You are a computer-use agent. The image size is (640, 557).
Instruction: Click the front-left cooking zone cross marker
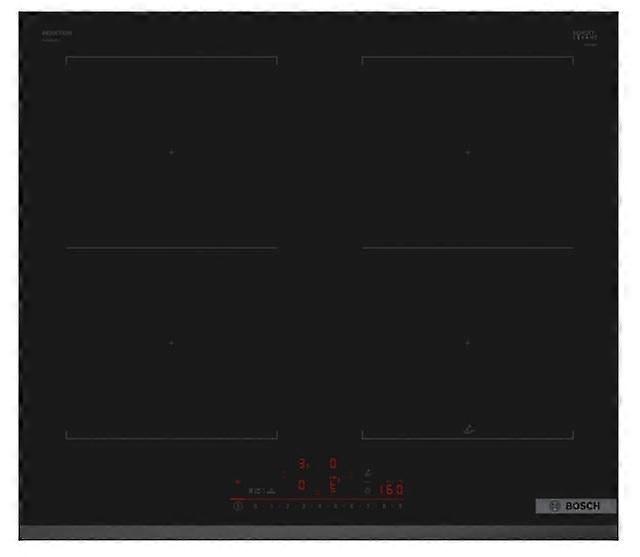[x=171, y=343]
